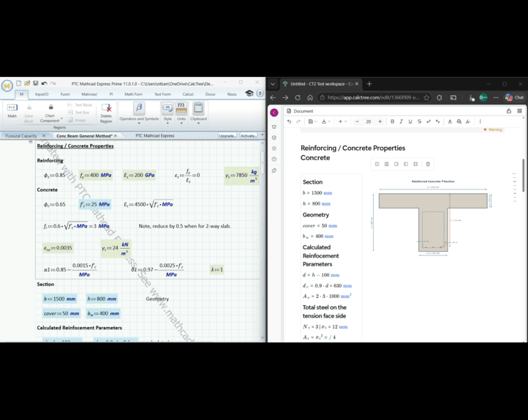528x420 pixels.
Task: Open the Clipboard icon in Mathcad ribbon
Action: (x=198, y=108)
